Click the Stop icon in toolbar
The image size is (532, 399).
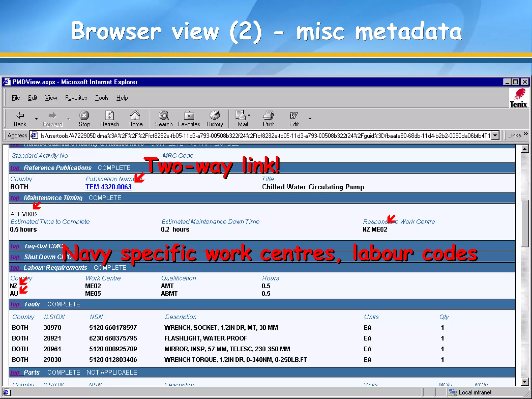click(84, 115)
